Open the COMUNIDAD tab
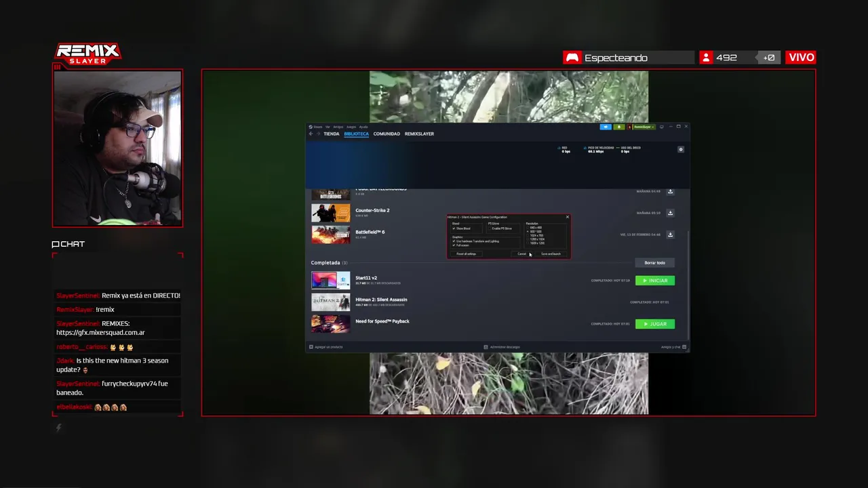868x488 pixels. (x=387, y=134)
